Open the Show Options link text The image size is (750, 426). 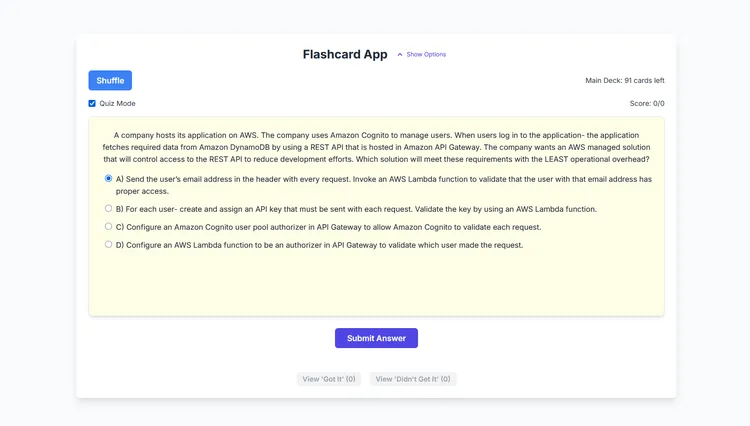coord(426,55)
